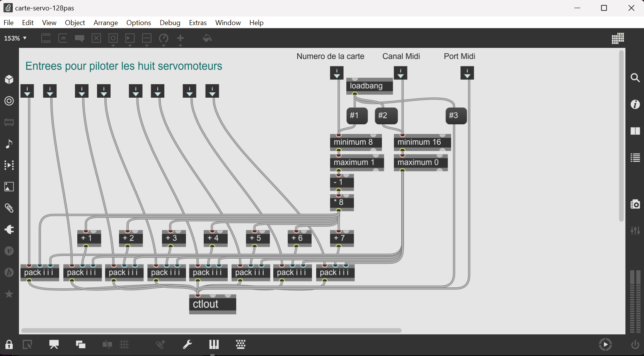
Task: Open the snapshots camera icon
Action: click(x=635, y=204)
